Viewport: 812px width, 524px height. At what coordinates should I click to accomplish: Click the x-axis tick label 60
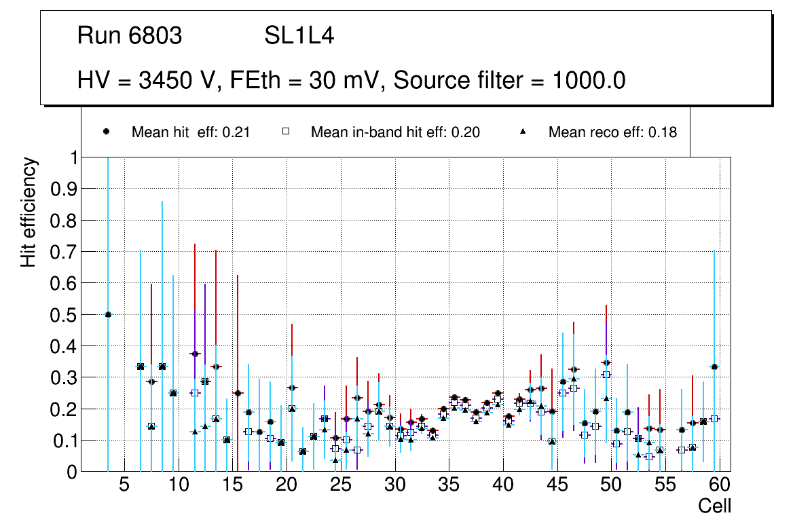[x=720, y=485]
